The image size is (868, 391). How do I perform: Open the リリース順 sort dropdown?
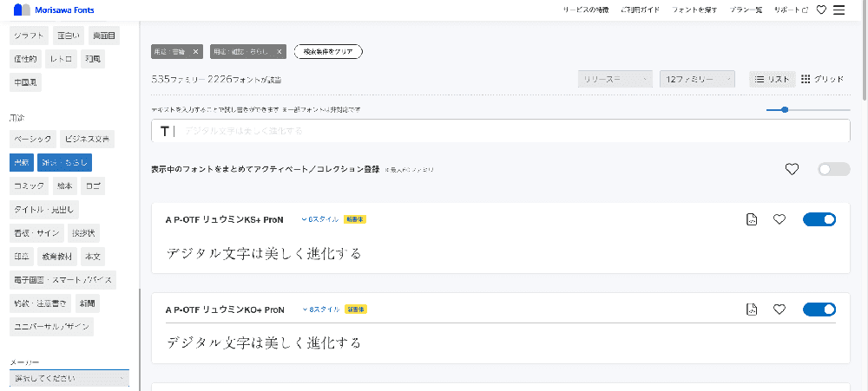[615, 79]
